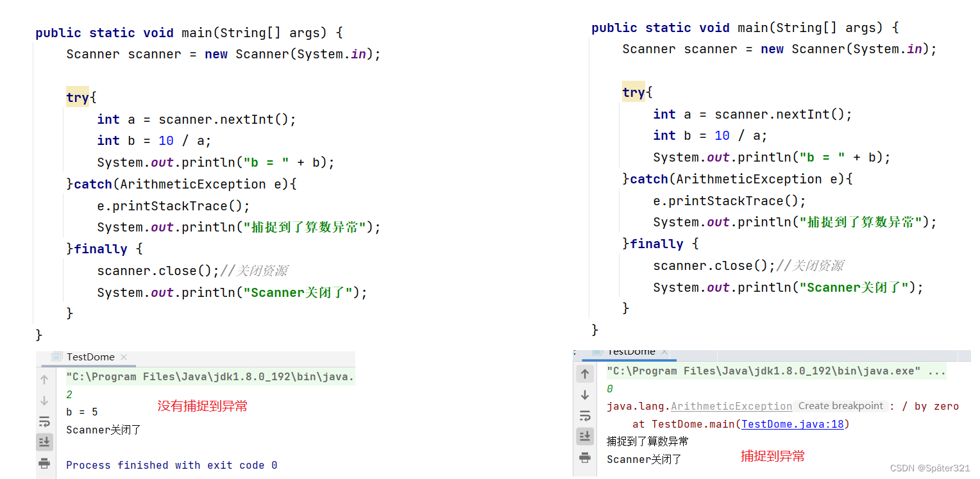Click the input value '0' in the console
Image resolution: width=980 pixels, height=479 pixels.
(x=610, y=389)
